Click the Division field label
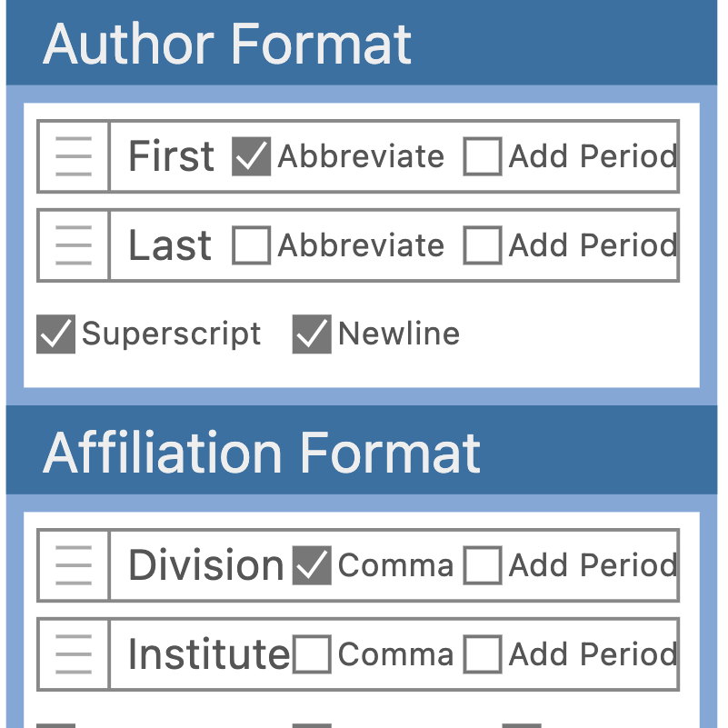Image resolution: width=728 pixels, height=728 pixels. [x=205, y=565]
